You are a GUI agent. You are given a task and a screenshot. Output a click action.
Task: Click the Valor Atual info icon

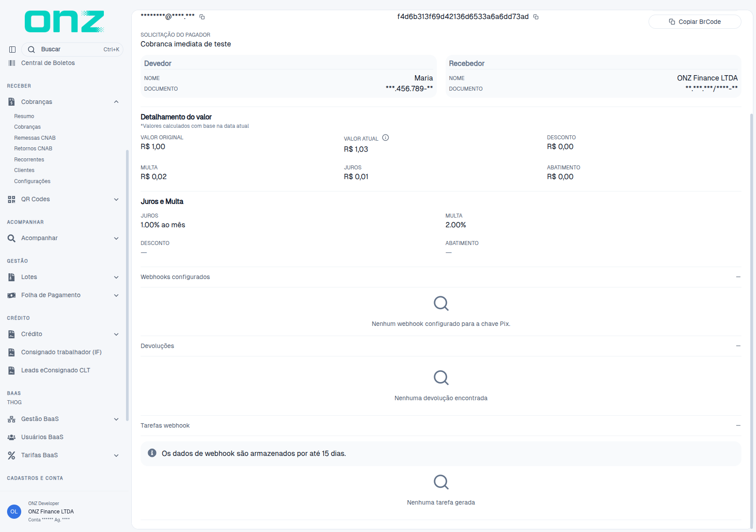386,138
